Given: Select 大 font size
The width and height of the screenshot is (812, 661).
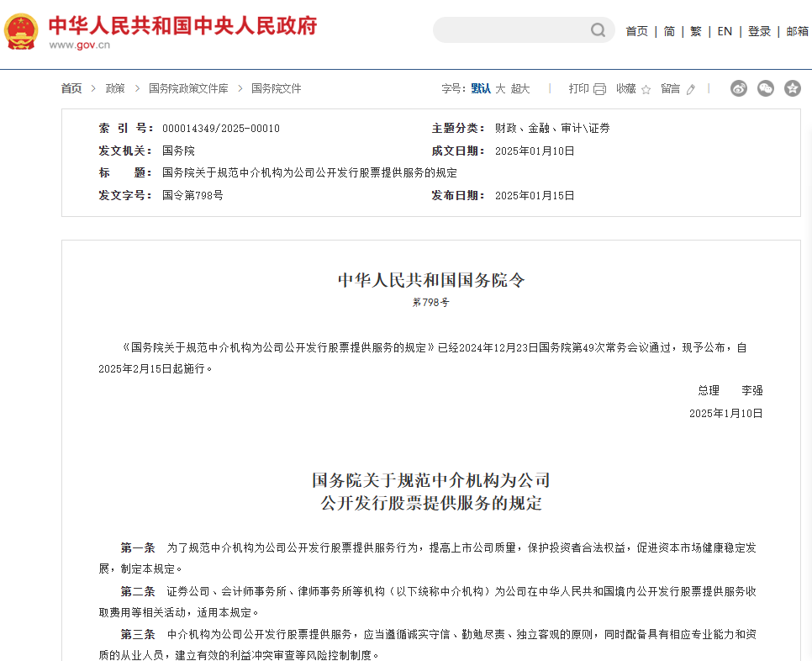Looking at the screenshot, I should pyautogui.click(x=500, y=88).
